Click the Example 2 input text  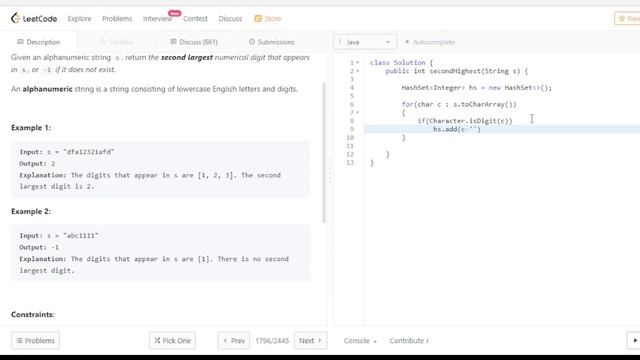(x=59, y=236)
